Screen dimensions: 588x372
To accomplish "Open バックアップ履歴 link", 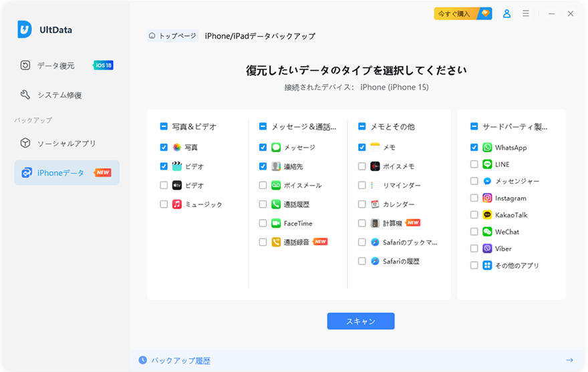I will coord(180,361).
